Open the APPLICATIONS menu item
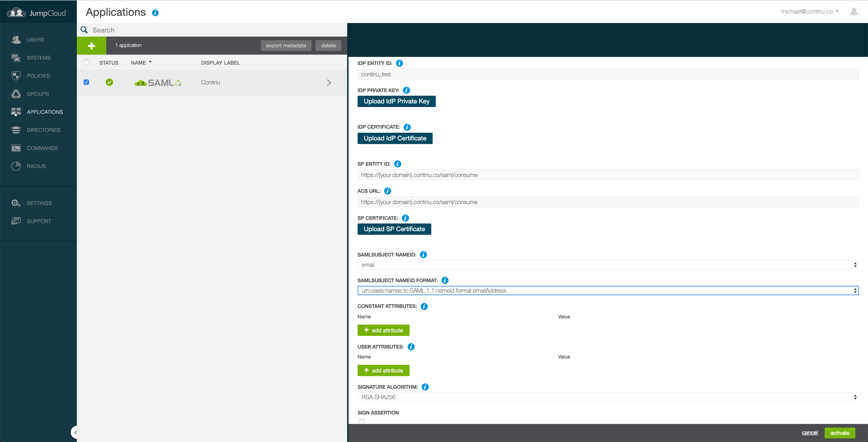 tap(45, 112)
